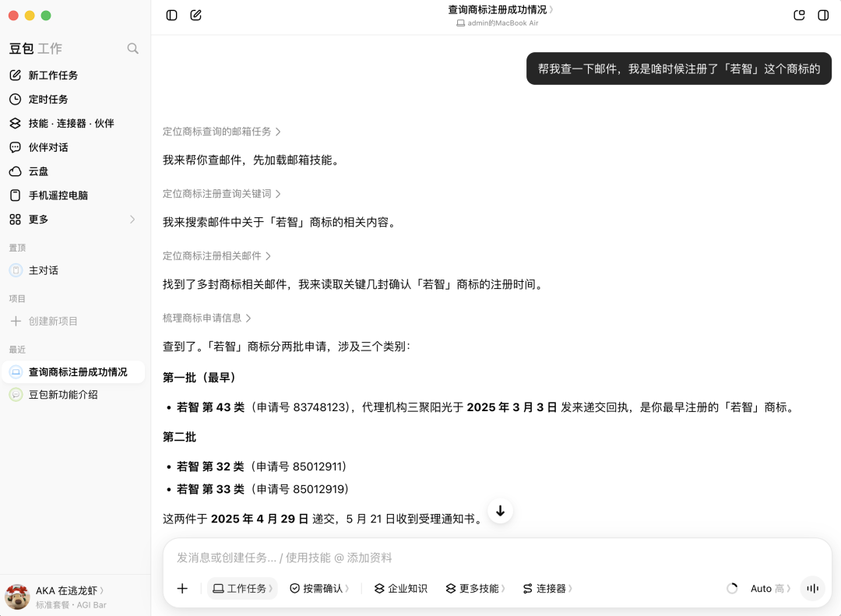Viewport: 841px width, 616px height.
Task: Expand the 定位商标查询的邮箱任务 step
Action: (221, 132)
